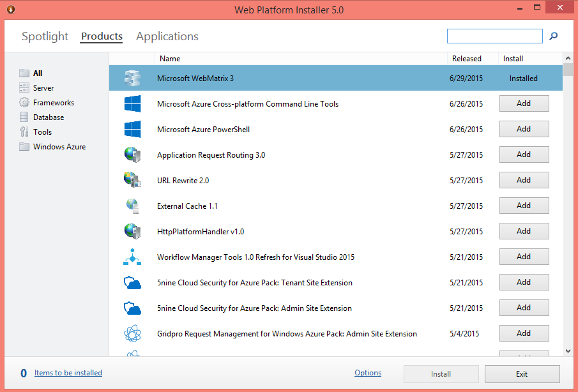Click the URL Rewrite 2.0 icon
Screen dimensions: 578x392
[x=132, y=180]
